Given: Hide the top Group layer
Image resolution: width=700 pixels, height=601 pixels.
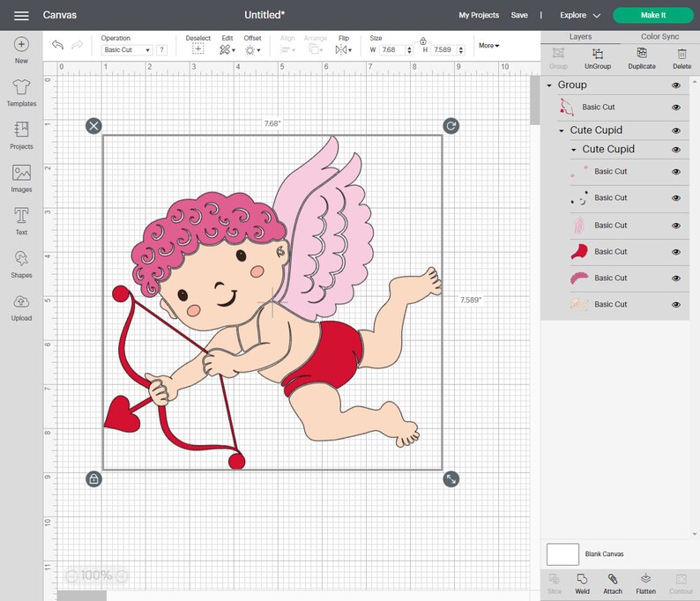Looking at the screenshot, I should (x=676, y=85).
